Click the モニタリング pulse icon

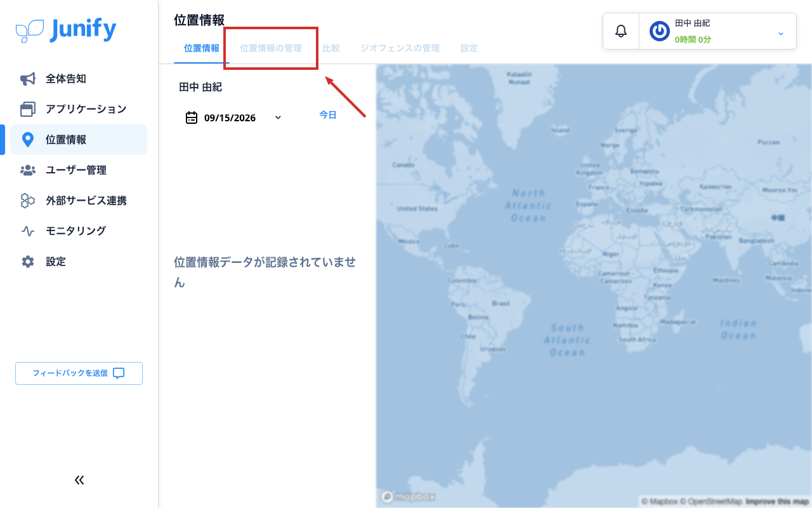pyautogui.click(x=28, y=231)
